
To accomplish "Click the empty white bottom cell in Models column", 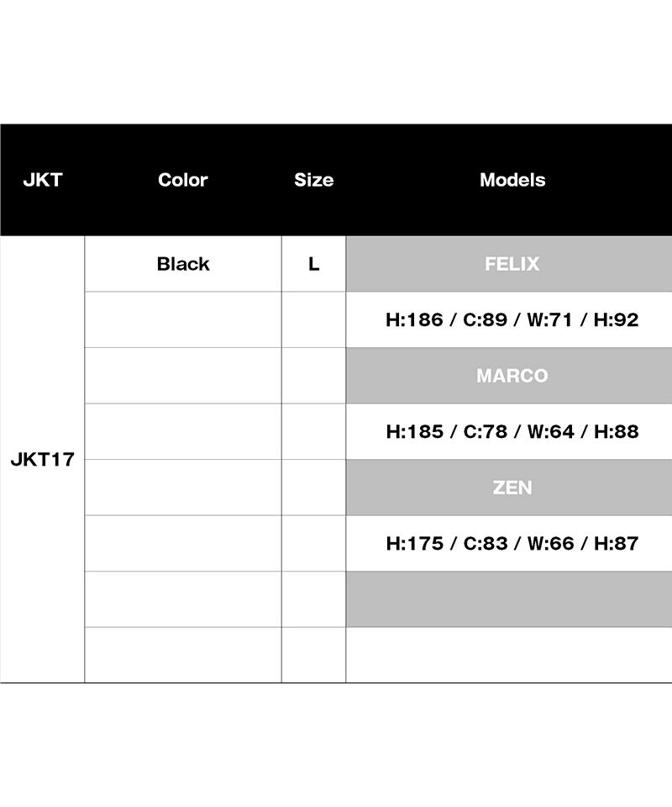I will click(x=512, y=655).
